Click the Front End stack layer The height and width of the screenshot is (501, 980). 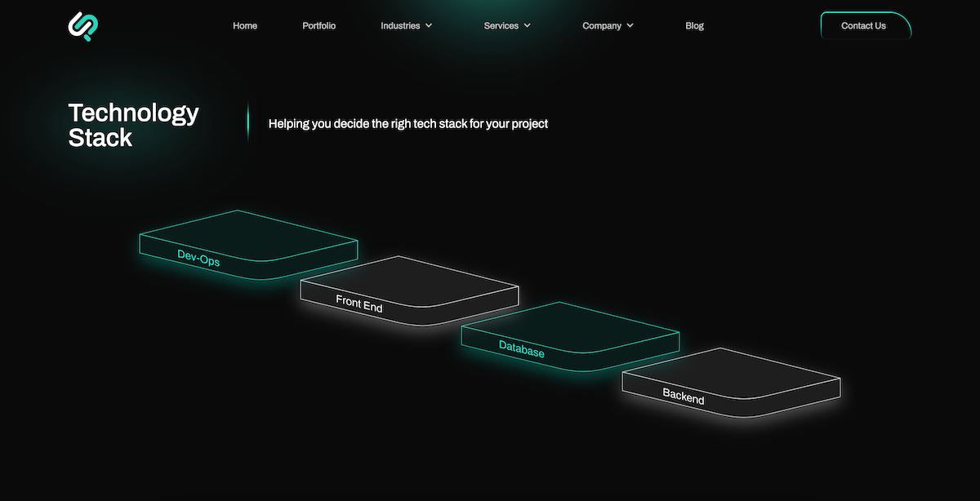(408, 290)
